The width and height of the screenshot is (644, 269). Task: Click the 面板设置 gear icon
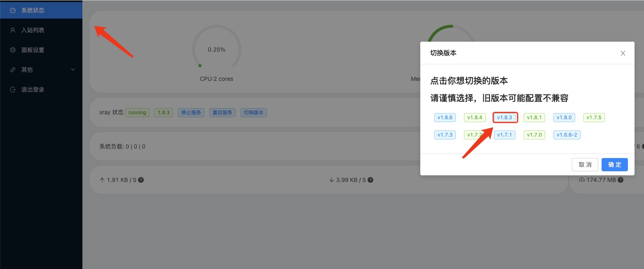pyautogui.click(x=13, y=50)
